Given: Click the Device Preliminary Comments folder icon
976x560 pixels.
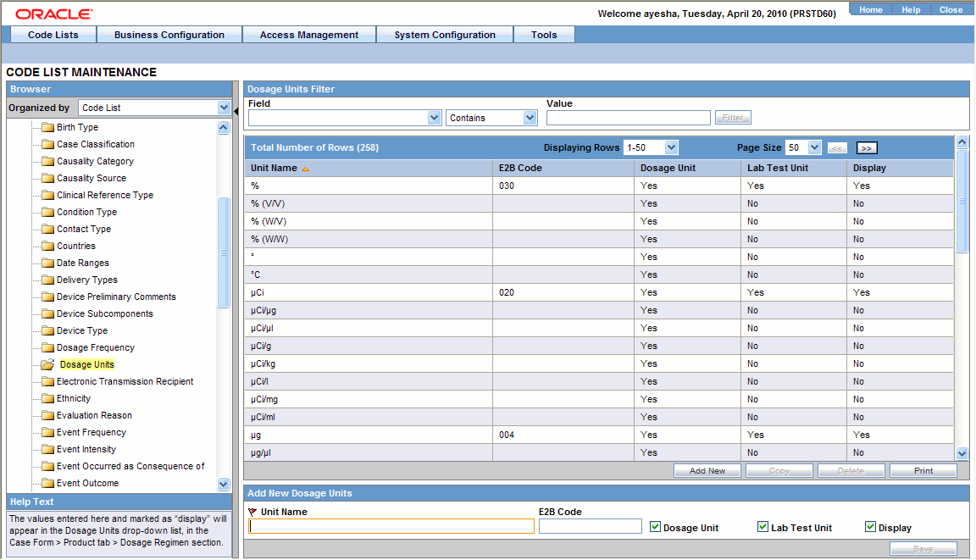Looking at the screenshot, I should point(48,297).
